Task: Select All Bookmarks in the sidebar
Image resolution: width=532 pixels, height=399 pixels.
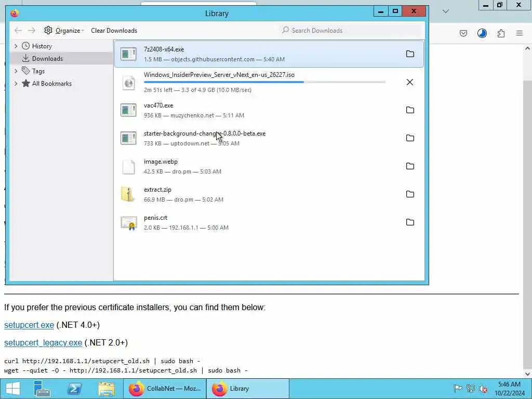Action: (51, 84)
